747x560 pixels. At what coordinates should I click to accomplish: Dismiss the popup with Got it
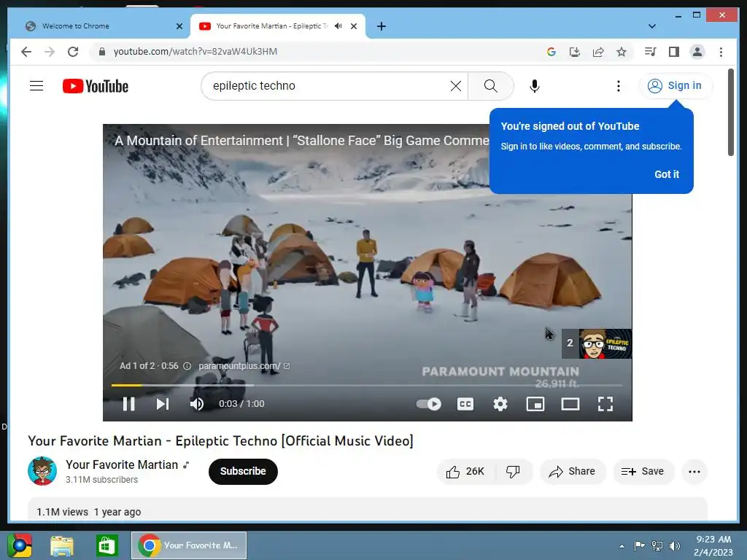(667, 174)
